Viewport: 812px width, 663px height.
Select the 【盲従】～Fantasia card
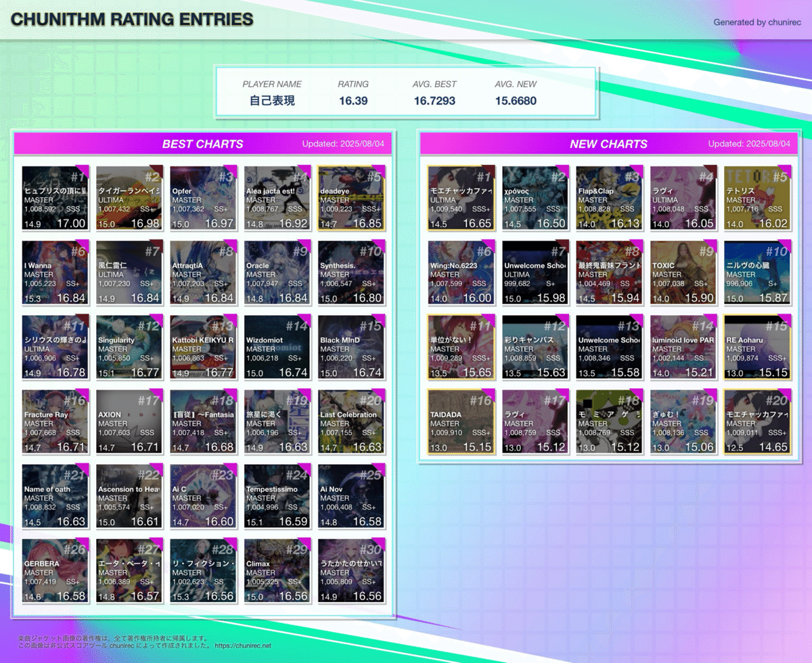click(203, 421)
